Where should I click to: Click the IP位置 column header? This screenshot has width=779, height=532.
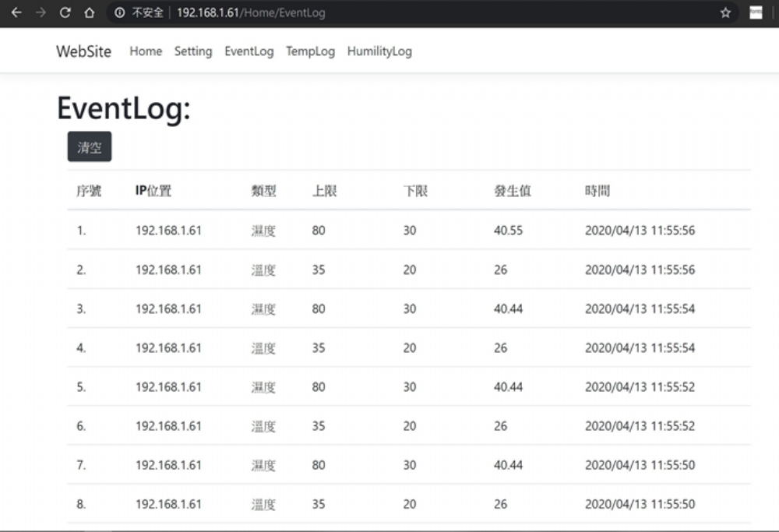click(153, 191)
